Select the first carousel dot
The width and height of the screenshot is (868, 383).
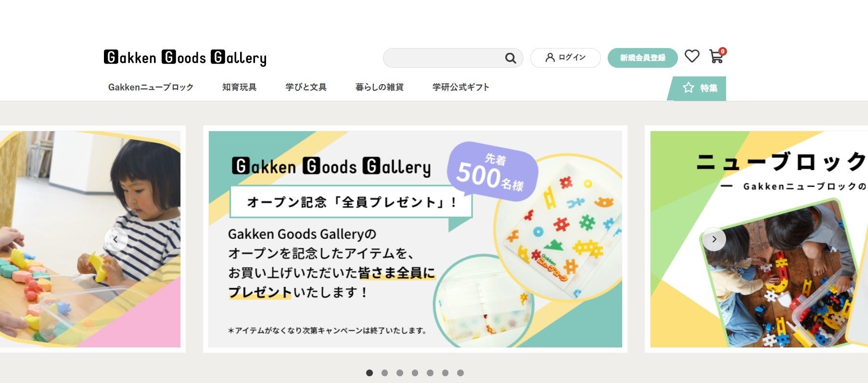370,373
